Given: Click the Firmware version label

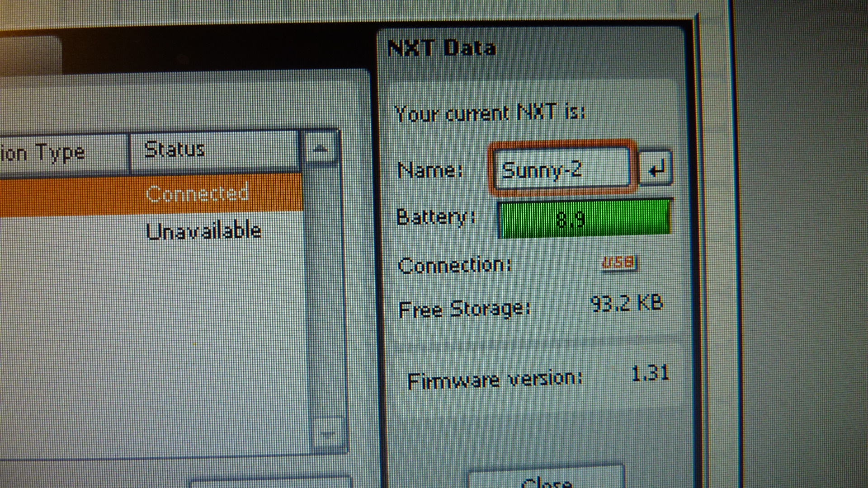Looking at the screenshot, I should click(x=495, y=380).
